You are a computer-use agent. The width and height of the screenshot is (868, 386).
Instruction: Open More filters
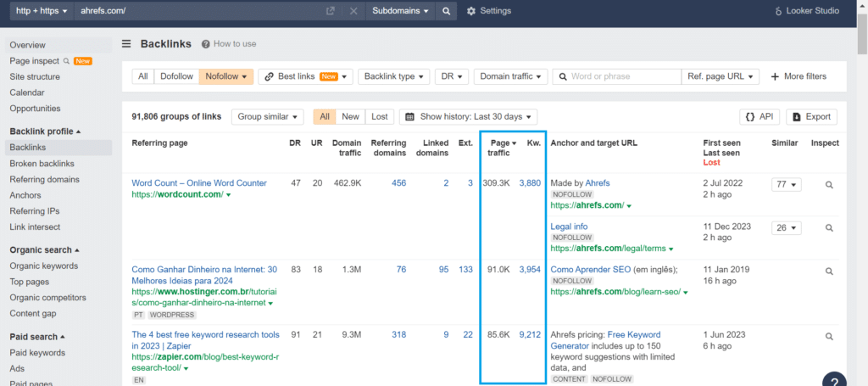click(798, 76)
